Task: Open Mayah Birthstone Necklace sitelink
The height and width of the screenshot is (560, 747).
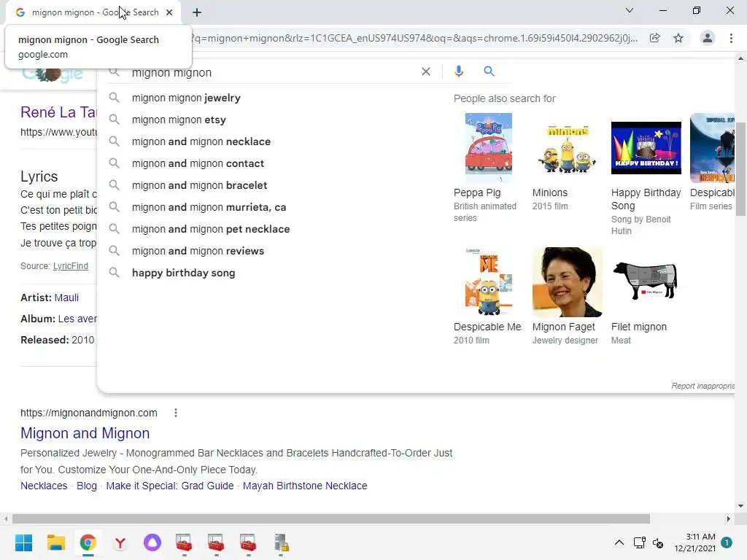Action: [305, 486]
